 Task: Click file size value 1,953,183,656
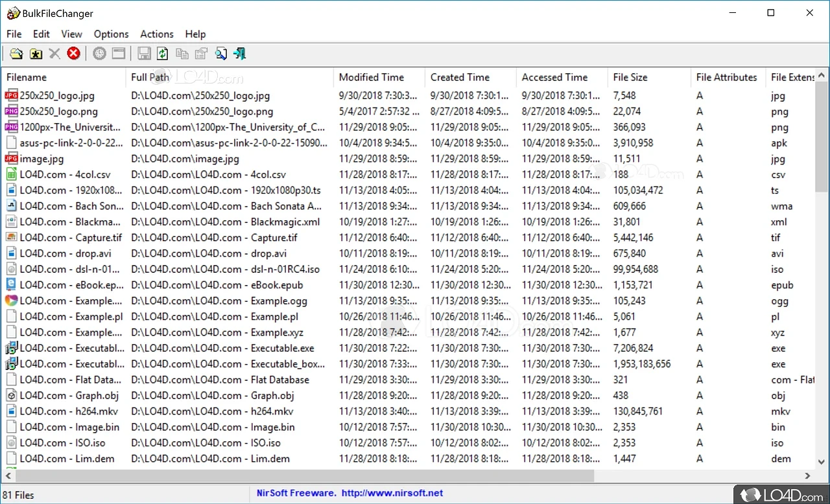point(642,364)
